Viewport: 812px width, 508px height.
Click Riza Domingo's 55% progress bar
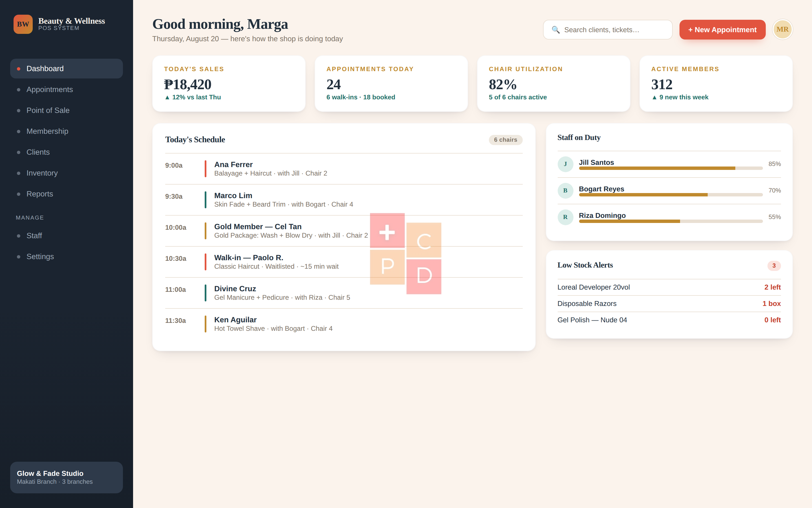[671, 222]
